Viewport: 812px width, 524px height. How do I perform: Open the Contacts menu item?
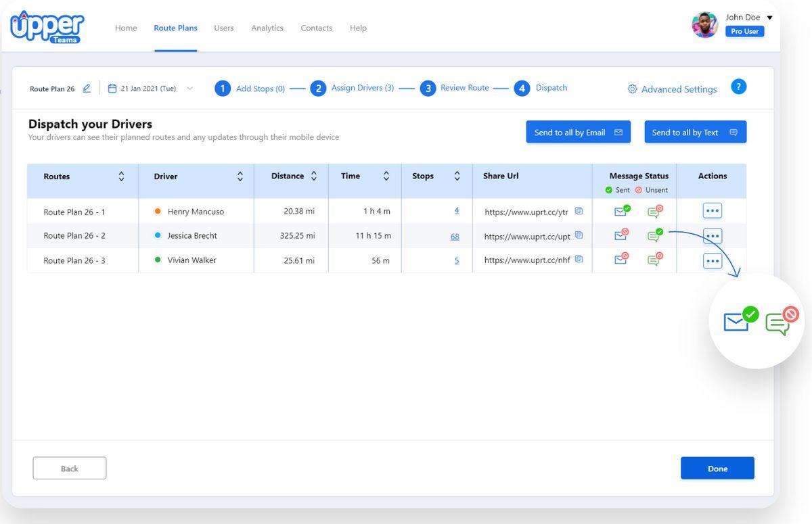tap(316, 28)
